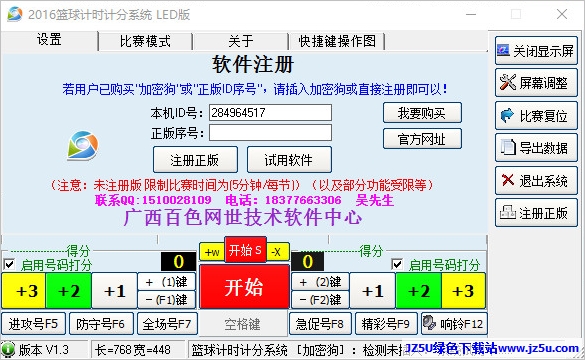
Task: Click the - (F2)键 button
Action: click(x=320, y=299)
